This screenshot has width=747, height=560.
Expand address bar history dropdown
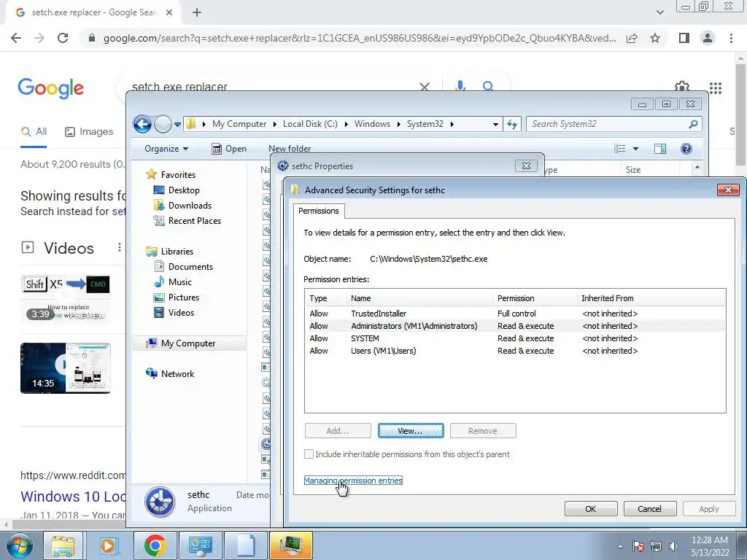click(x=495, y=124)
